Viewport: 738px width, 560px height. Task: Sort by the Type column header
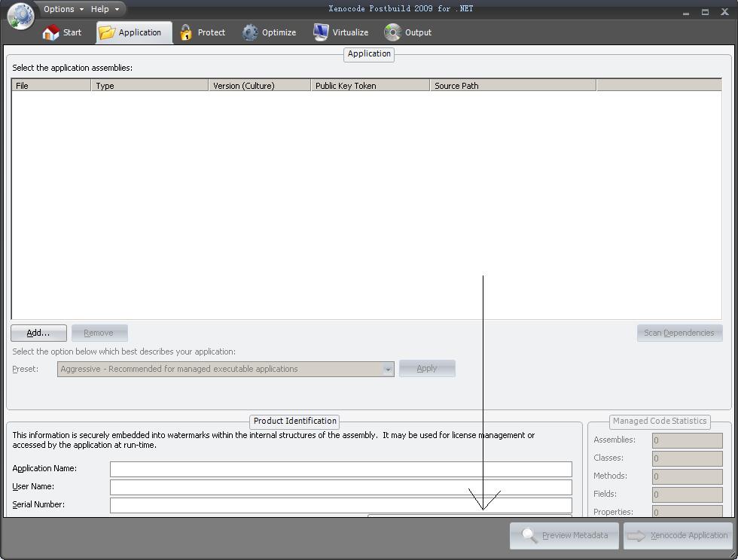point(150,86)
